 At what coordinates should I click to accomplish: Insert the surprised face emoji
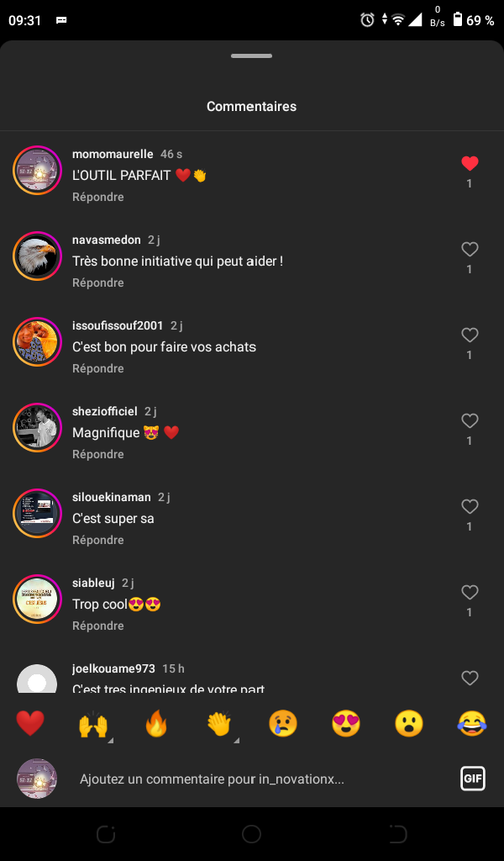409,723
